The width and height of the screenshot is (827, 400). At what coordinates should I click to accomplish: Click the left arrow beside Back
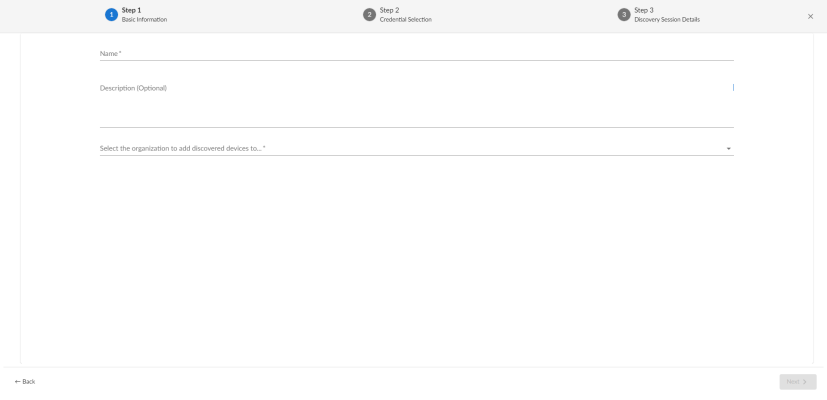click(x=17, y=382)
